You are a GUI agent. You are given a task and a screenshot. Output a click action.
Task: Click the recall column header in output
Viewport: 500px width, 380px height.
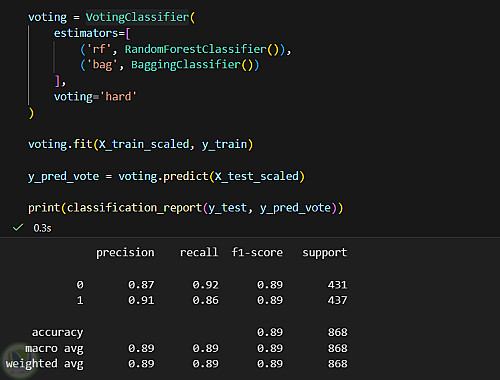coord(199,252)
